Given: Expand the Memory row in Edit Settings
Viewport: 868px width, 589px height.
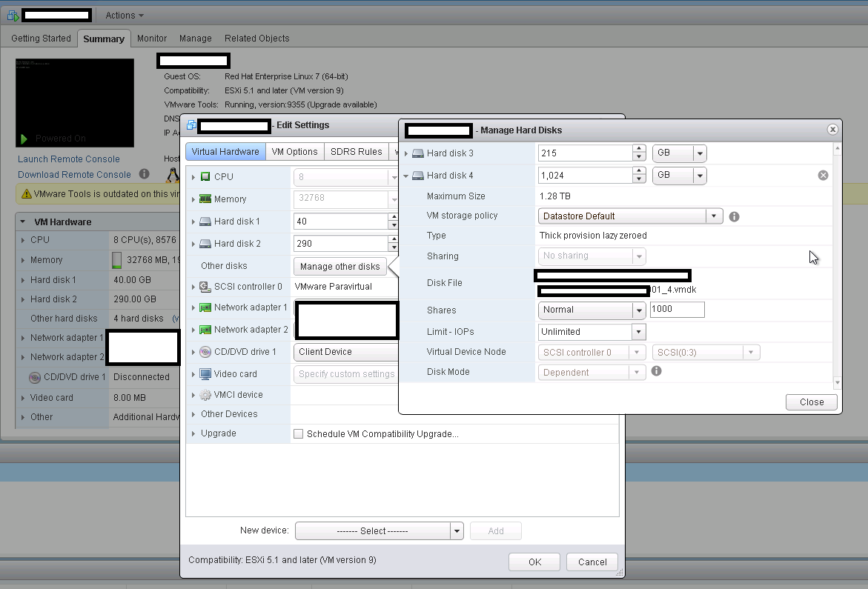Looking at the screenshot, I should coord(193,199).
